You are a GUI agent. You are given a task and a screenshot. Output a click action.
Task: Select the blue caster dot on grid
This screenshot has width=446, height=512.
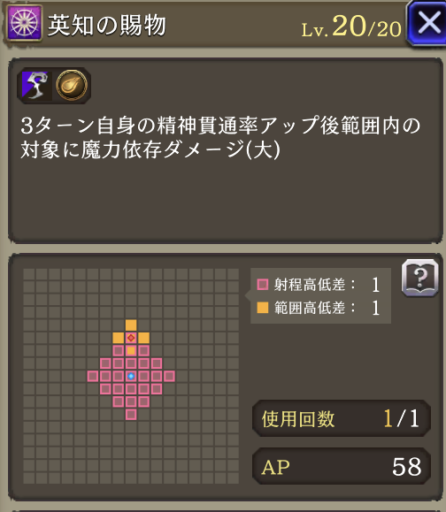tap(131, 376)
